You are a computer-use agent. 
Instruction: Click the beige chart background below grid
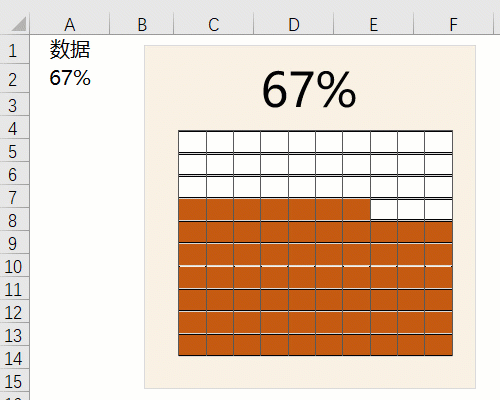coord(310,372)
